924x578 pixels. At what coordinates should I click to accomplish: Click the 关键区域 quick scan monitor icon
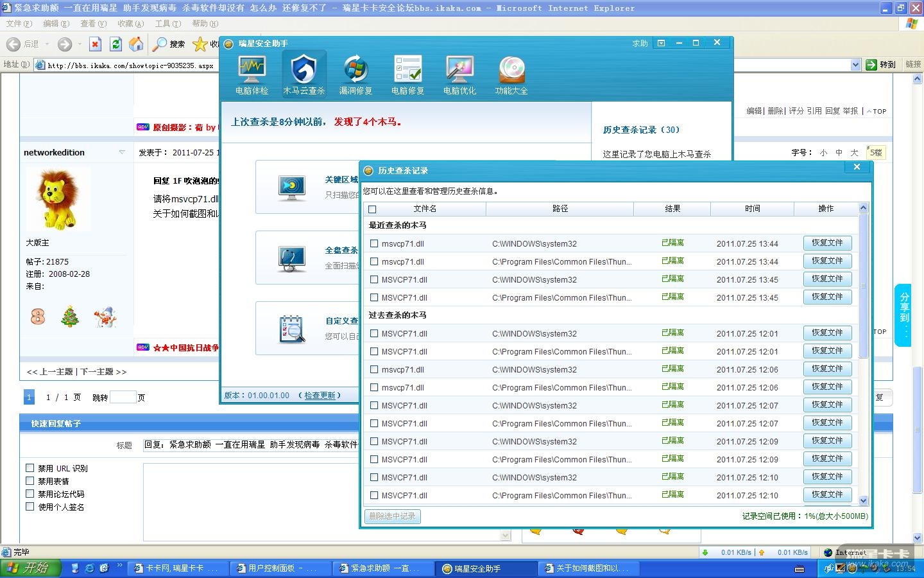coord(292,187)
